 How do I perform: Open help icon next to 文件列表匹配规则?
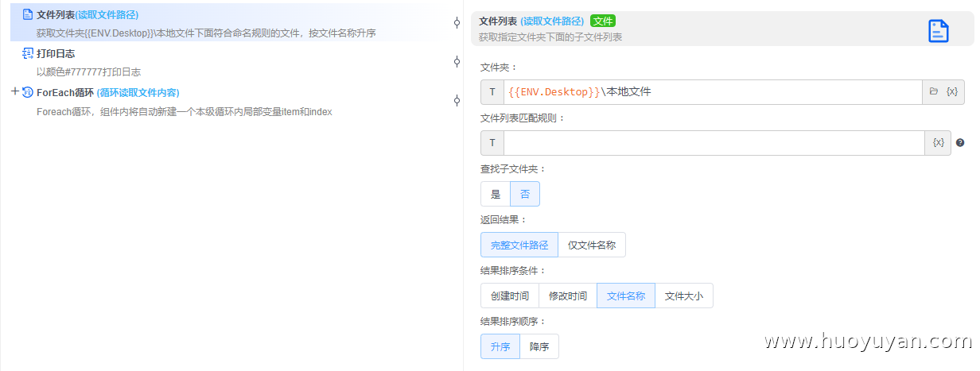[960, 143]
